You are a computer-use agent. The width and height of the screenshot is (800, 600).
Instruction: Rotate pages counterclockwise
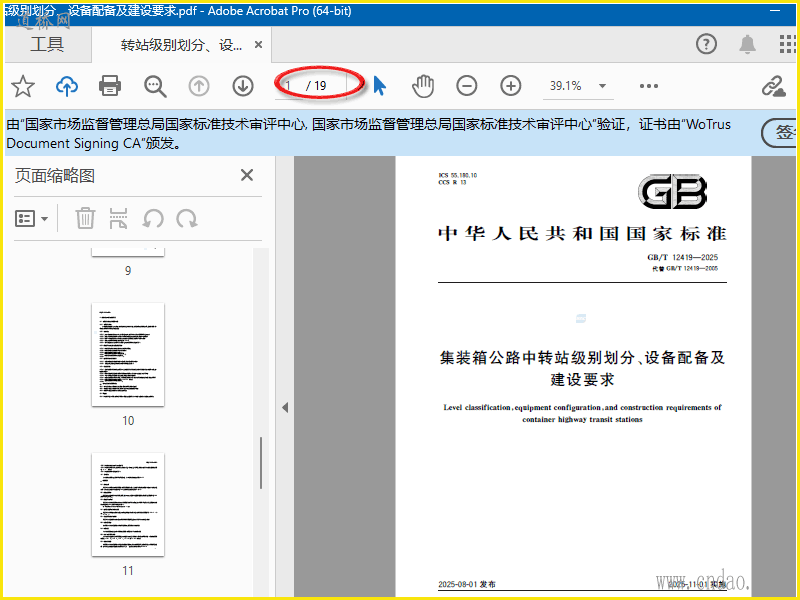coord(153,219)
